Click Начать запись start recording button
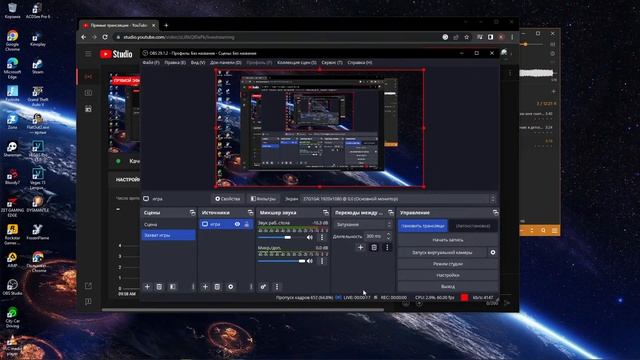The image size is (640, 360). (448, 240)
